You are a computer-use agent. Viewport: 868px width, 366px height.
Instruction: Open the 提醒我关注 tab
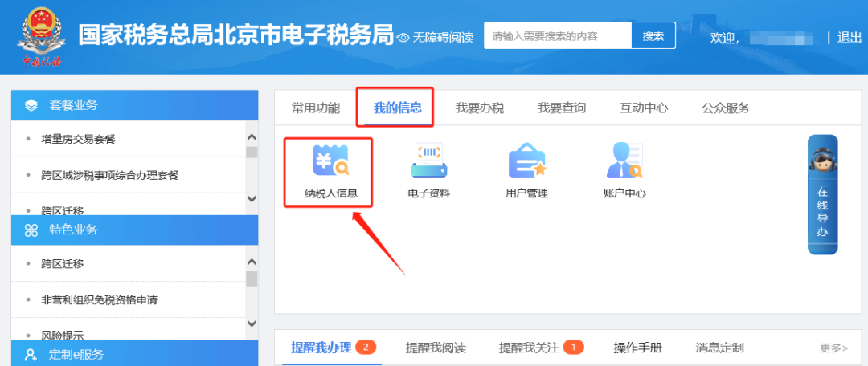tap(529, 348)
